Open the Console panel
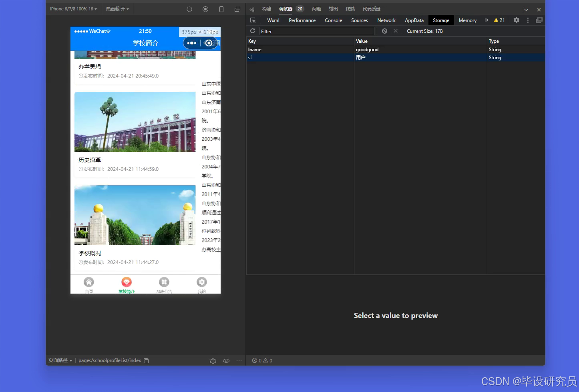The width and height of the screenshot is (579, 392). click(x=334, y=20)
